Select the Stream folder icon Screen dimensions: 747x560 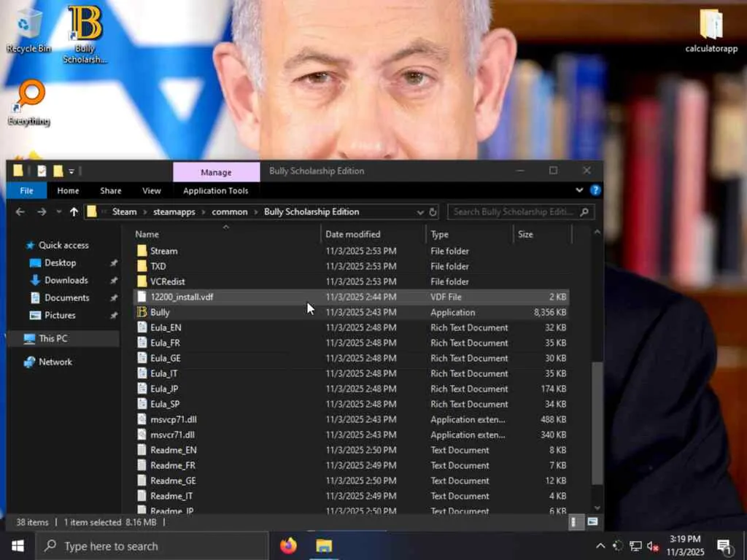(x=142, y=251)
